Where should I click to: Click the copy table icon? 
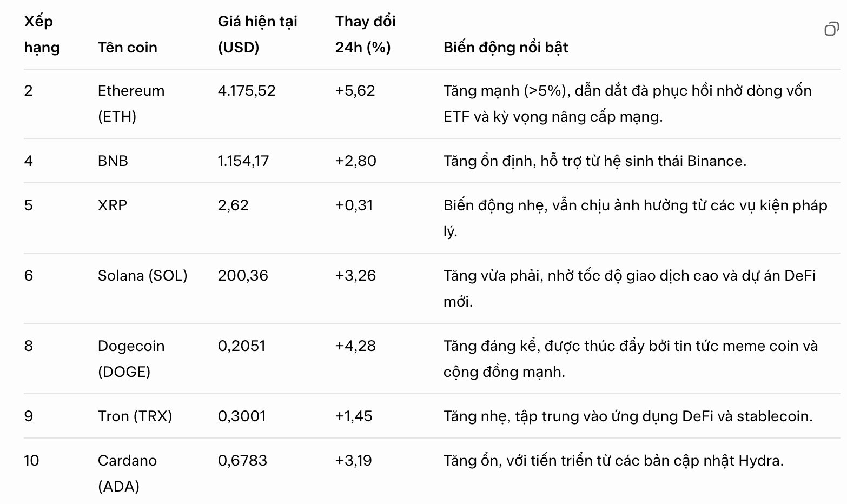pyautogui.click(x=831, y=29)
